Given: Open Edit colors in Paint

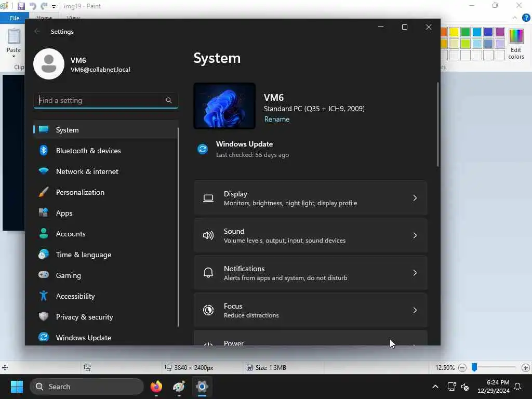Looking at the screenshot, I should [x=516, y=44].
